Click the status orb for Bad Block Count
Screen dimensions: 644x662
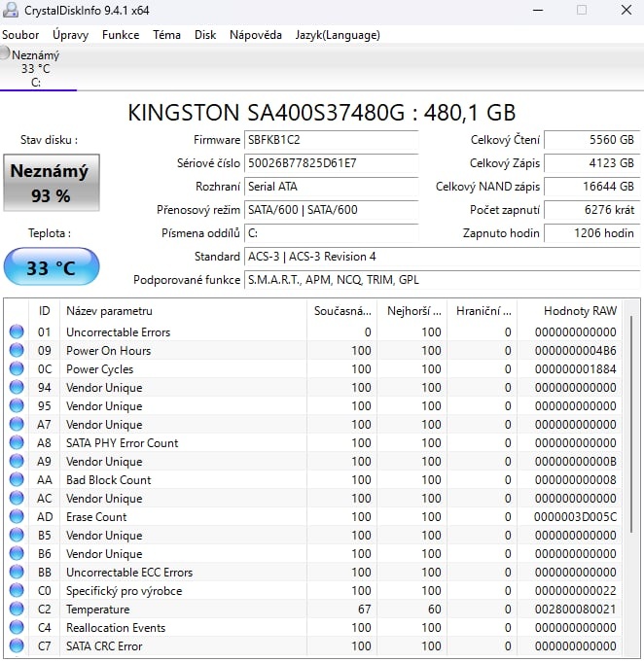tap(17, 479)
